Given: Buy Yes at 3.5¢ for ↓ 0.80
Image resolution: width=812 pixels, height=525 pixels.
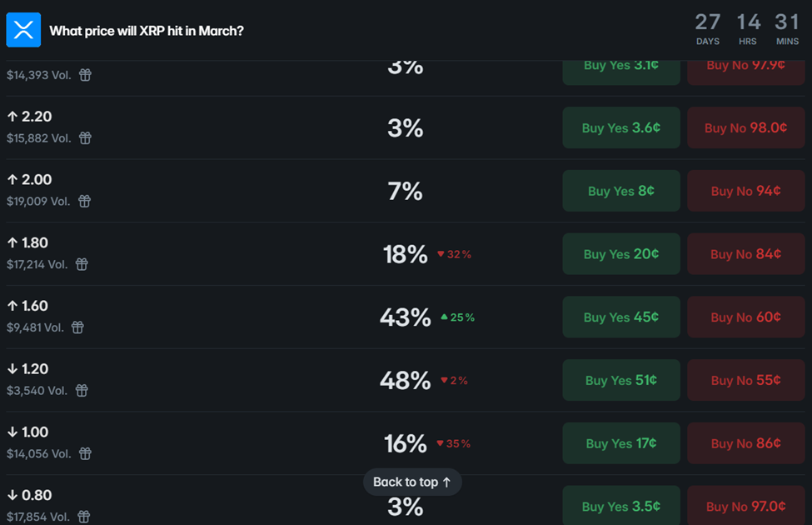Looking at the screenshot, I should click(621, 507).
